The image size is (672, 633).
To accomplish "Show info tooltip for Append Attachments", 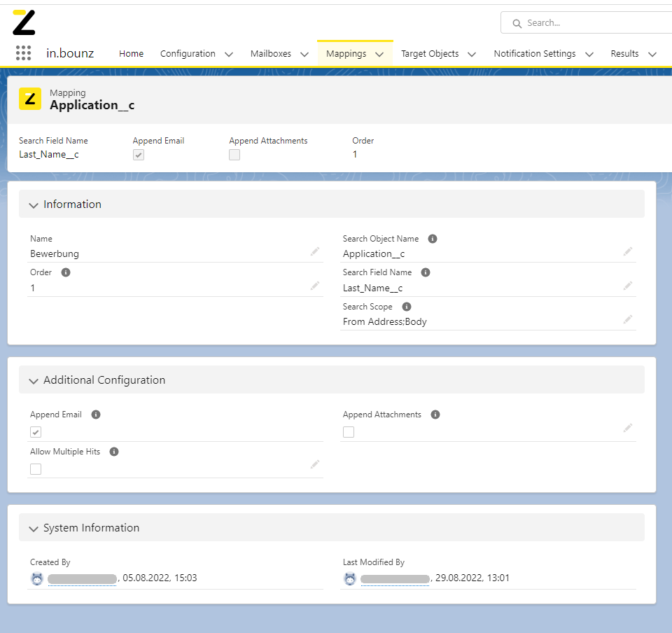I will tap(435, 415).
